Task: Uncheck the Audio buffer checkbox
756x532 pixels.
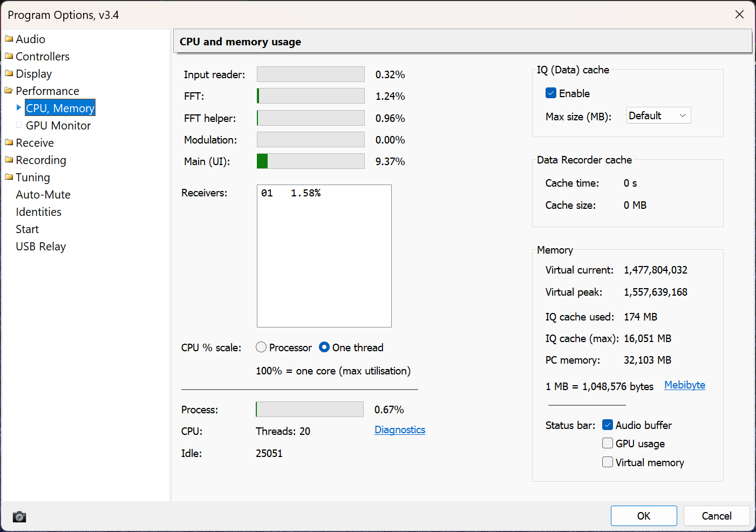Action: point(608,425)
